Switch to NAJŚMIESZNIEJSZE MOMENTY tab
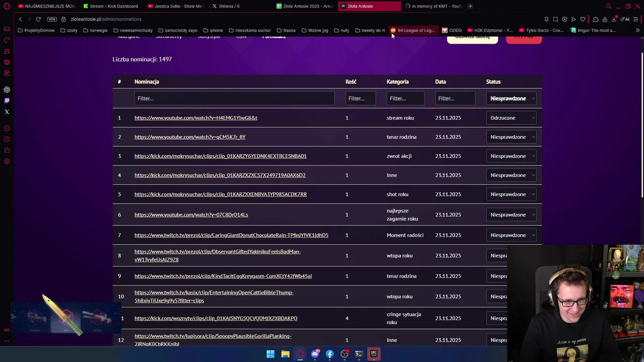The height and width of the screenshot is (362, 644). click(46, 6)
